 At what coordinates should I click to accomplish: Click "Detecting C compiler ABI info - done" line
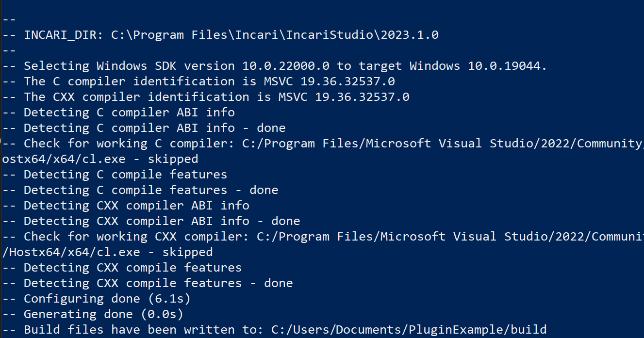[144, 128]
